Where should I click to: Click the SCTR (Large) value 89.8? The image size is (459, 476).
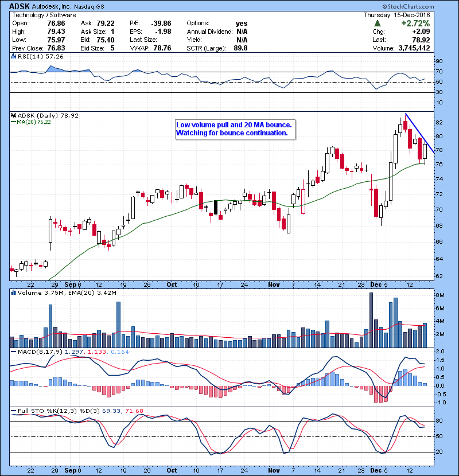[240, 48]
